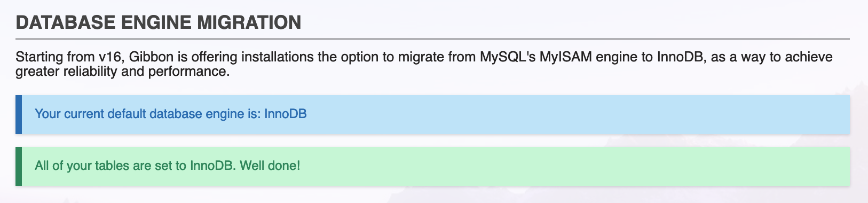Click 'InnoDB' in the intro paragraph
Screen dimensions: 868x203
pyautogui.click(x=680, y=57)
